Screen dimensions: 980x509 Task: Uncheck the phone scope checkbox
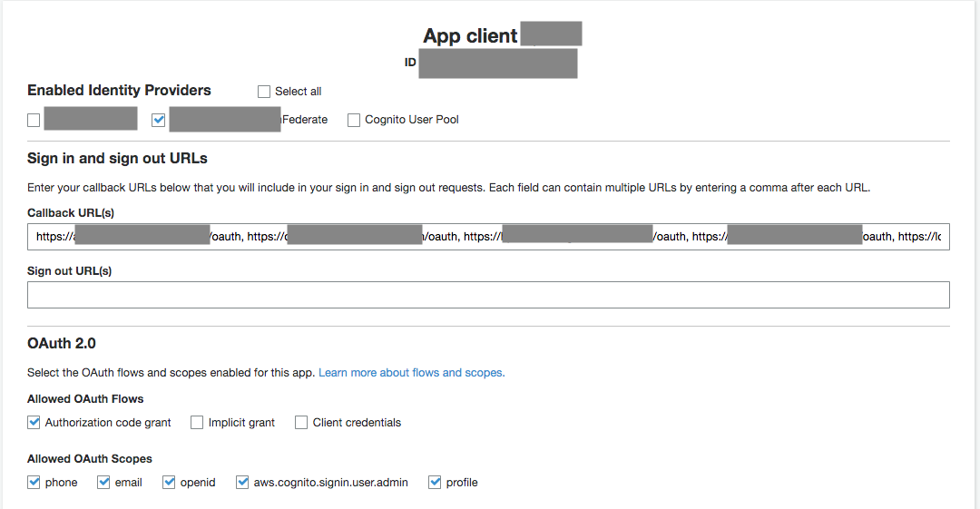tap(34, 483)
